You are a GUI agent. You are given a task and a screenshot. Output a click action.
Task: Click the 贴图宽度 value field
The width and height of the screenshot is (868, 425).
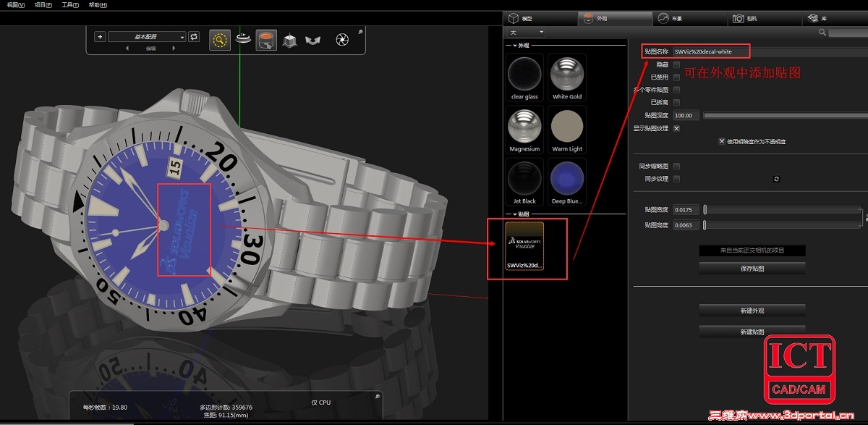coord(686,210)
